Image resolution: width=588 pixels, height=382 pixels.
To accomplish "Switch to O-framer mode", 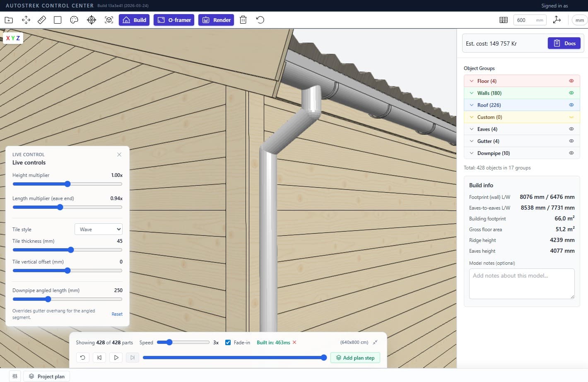I will click(174, 19).
